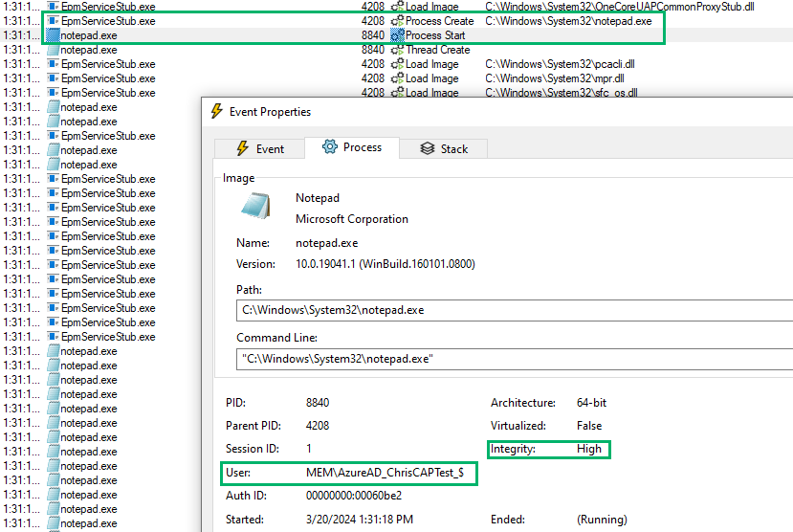793x532 pixels.
Task: Click the User value MEM\AzureAD_ChrisCAPTest_$
Action: 385,473
